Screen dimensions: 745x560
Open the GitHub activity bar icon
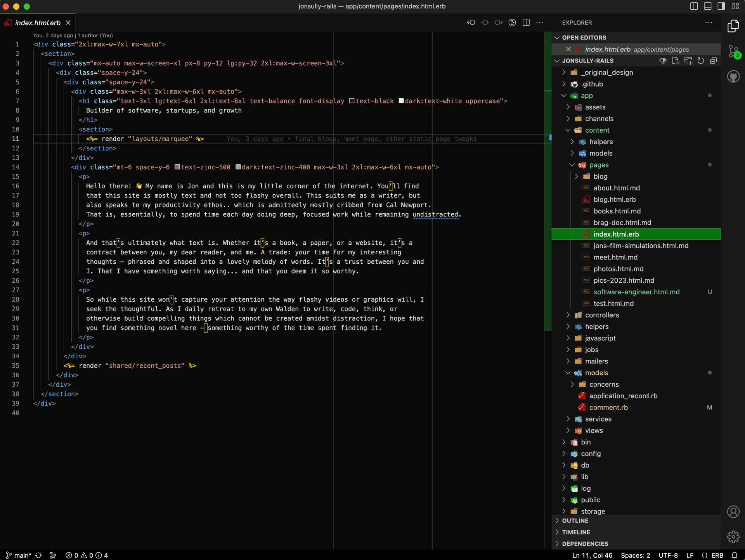click(x=733, y=76)
